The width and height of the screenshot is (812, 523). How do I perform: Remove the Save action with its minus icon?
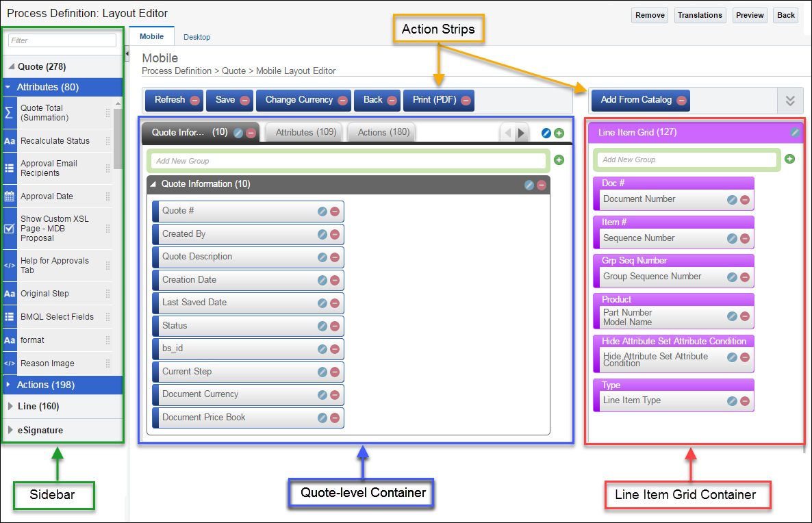pos(244,100)
